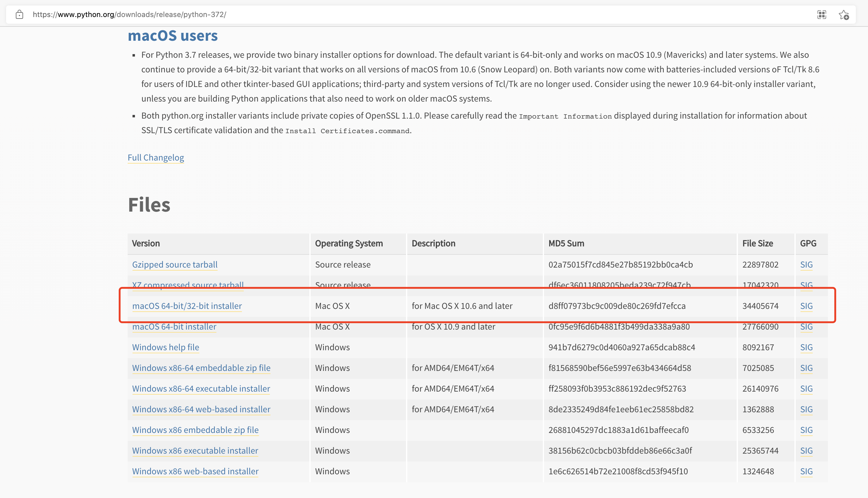Click the padlock site security icon
This screenshot has width=868, height=498.
[x=19, y=14]
